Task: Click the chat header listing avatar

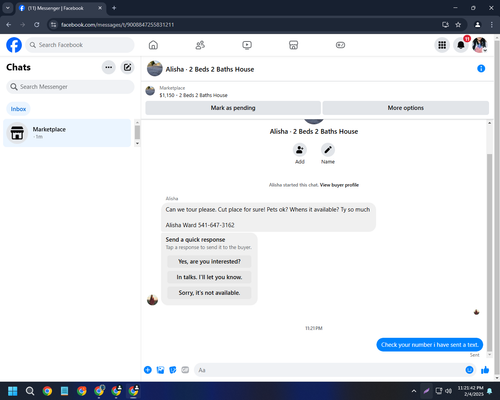Action: 155,68
